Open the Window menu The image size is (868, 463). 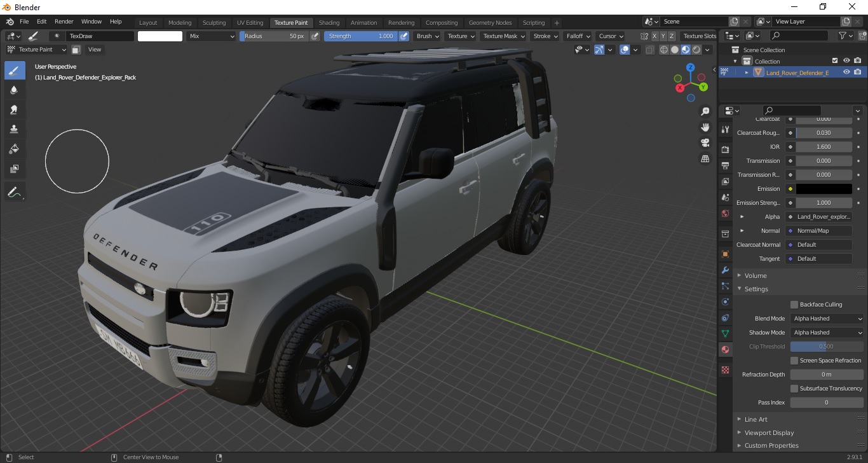coord(92,22)
